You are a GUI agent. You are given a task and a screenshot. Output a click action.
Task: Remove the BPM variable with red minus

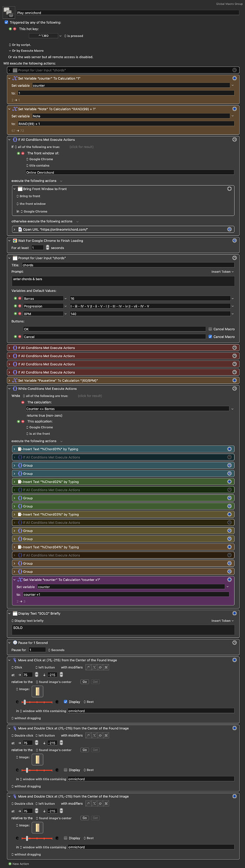(x=20, y=313)
